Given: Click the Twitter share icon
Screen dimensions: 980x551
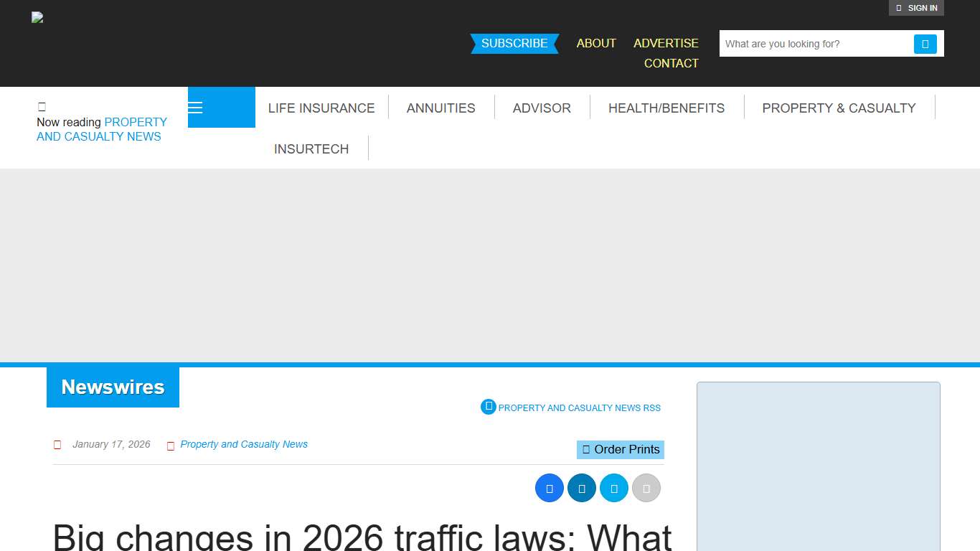Looking at the screenshot, I should [x=613, y=487].
